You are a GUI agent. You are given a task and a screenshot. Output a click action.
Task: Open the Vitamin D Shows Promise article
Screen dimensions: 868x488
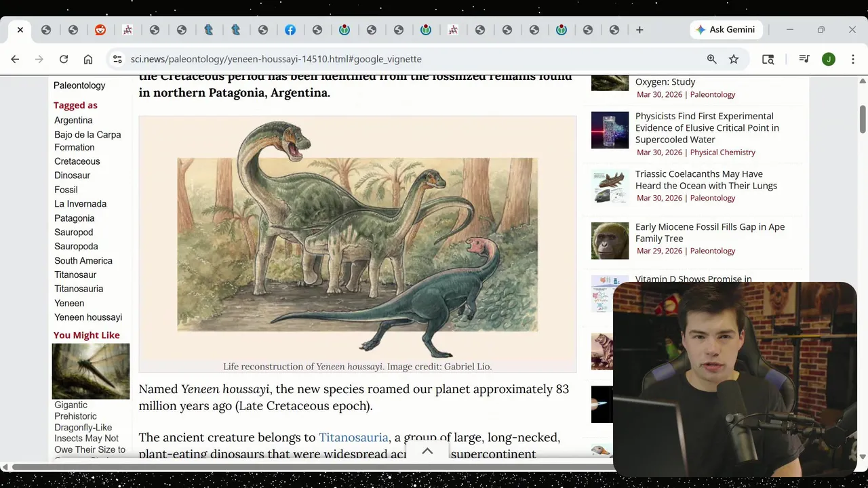[693, 279]
